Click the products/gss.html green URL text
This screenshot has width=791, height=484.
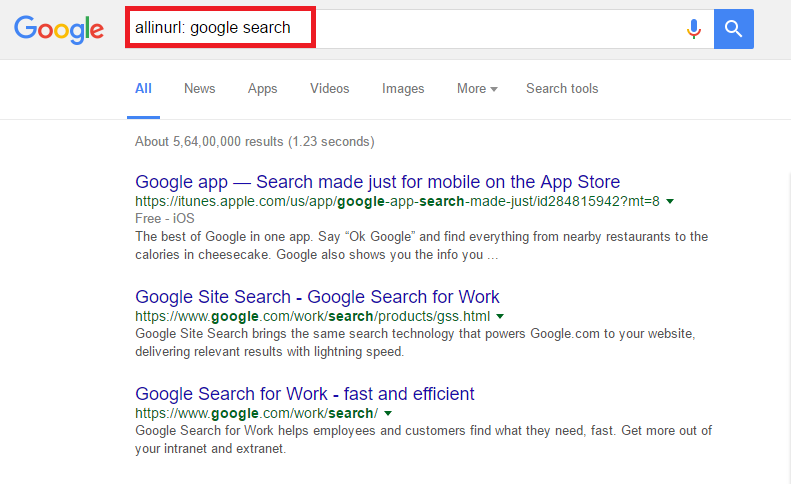tap(312, 316)
